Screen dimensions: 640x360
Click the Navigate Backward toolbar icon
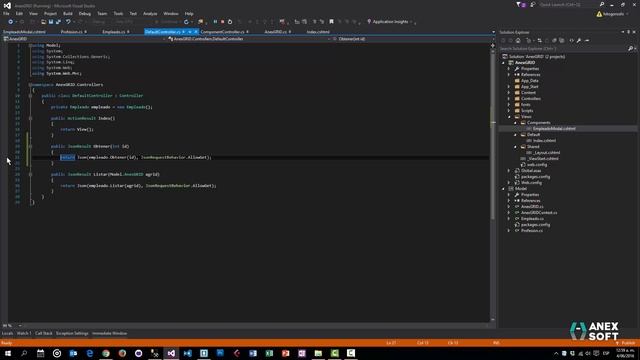pos(11,22)
